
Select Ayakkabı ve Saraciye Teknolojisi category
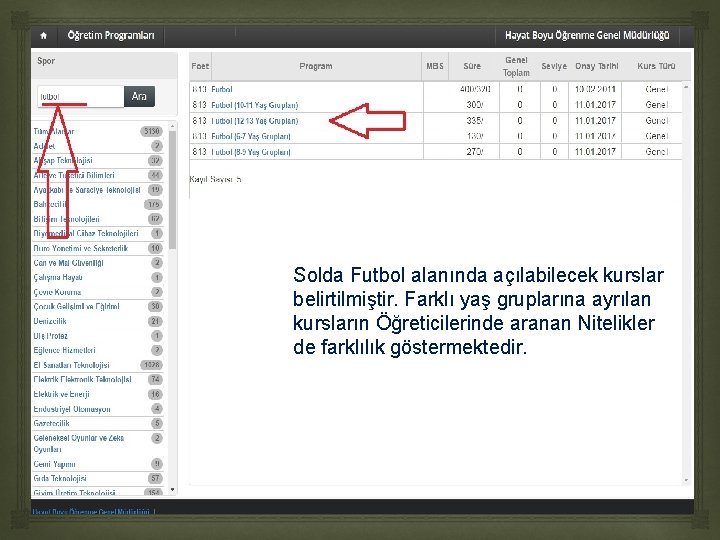tap(87, 190)
